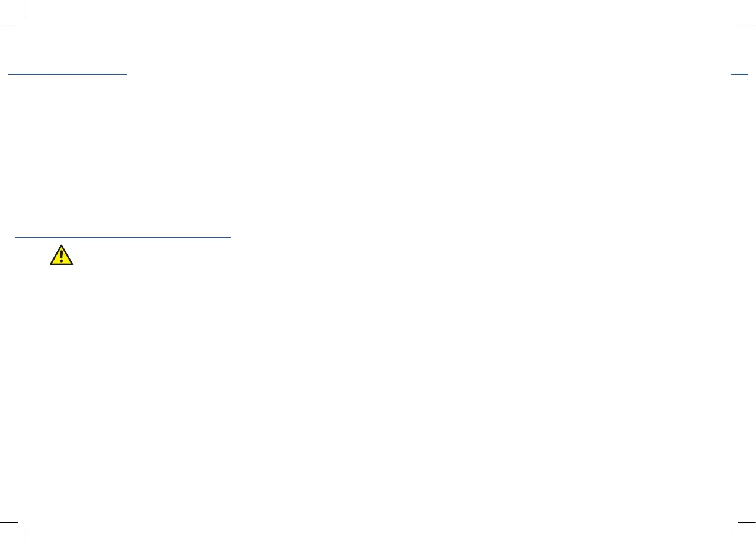Select the top-left horizontal crop mark
The image size is (756, 547).
coord(9,25)
